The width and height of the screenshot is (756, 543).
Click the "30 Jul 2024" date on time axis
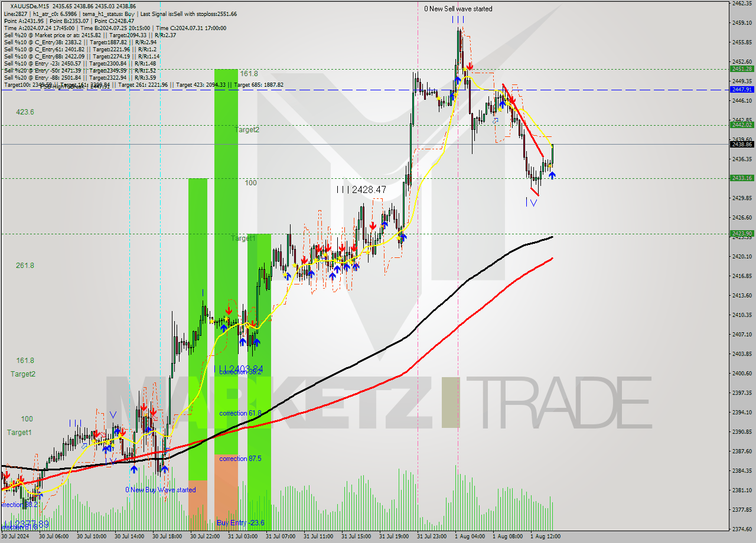pos(15,537)
